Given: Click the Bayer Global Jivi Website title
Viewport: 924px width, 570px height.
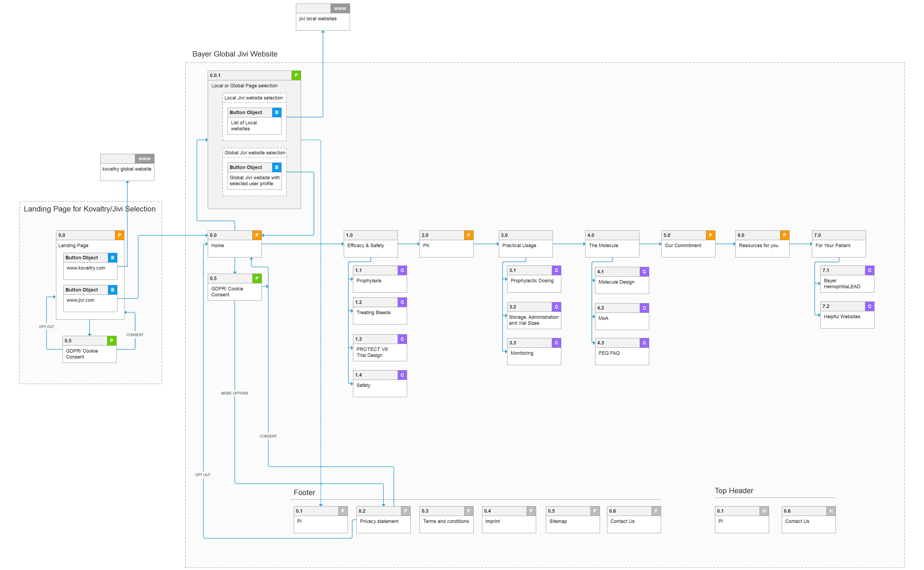Looking at the screenshot, I should click(235, 54).
